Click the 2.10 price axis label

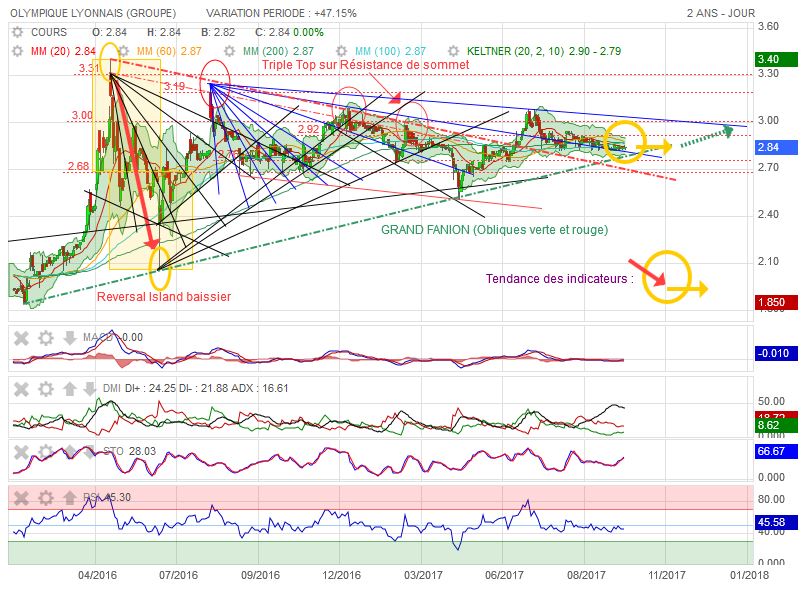coord(768,261)
